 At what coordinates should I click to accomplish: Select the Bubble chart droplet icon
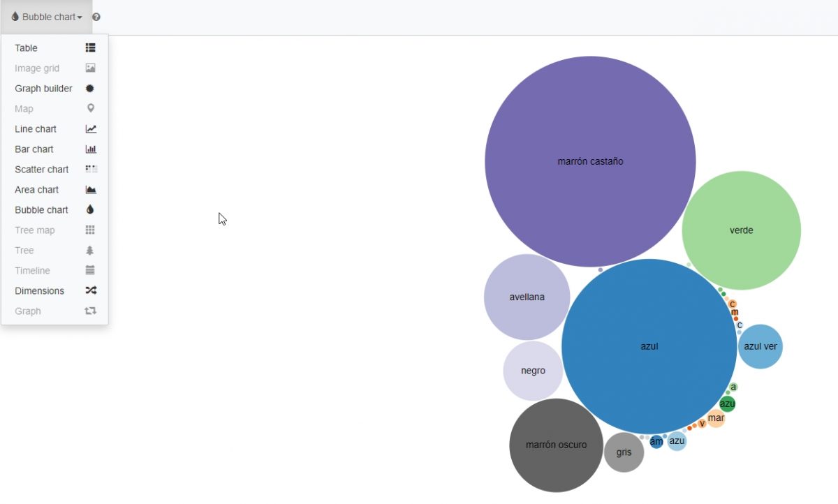(x=90, y=209)
